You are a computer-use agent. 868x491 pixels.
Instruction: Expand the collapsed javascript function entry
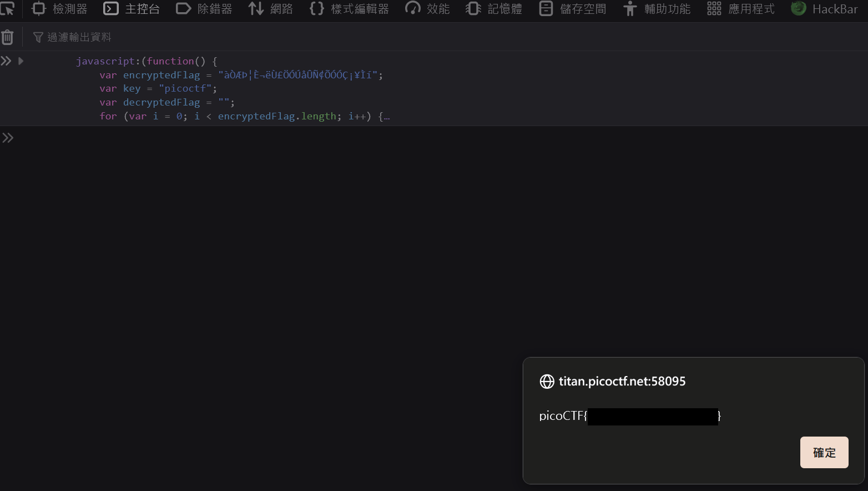click(21, 61)
